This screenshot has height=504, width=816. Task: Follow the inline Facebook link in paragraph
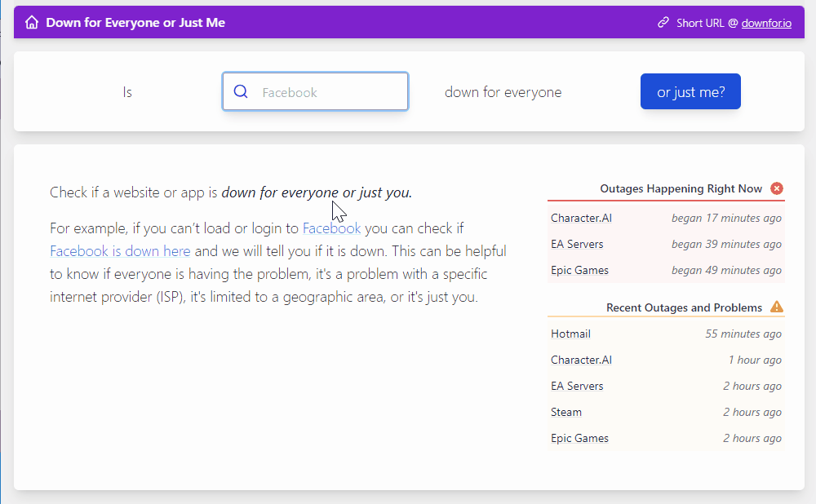click(x=331, y=228)
